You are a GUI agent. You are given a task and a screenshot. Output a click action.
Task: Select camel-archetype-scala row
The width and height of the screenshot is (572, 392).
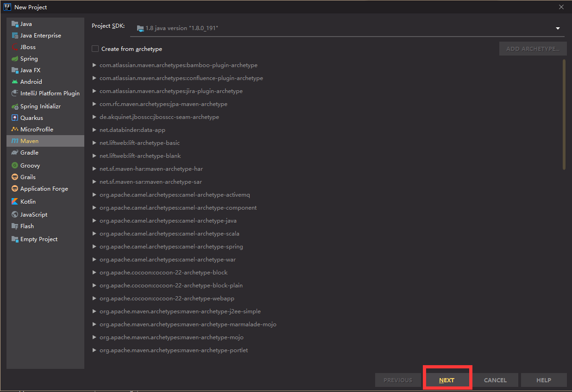point(327,234)
